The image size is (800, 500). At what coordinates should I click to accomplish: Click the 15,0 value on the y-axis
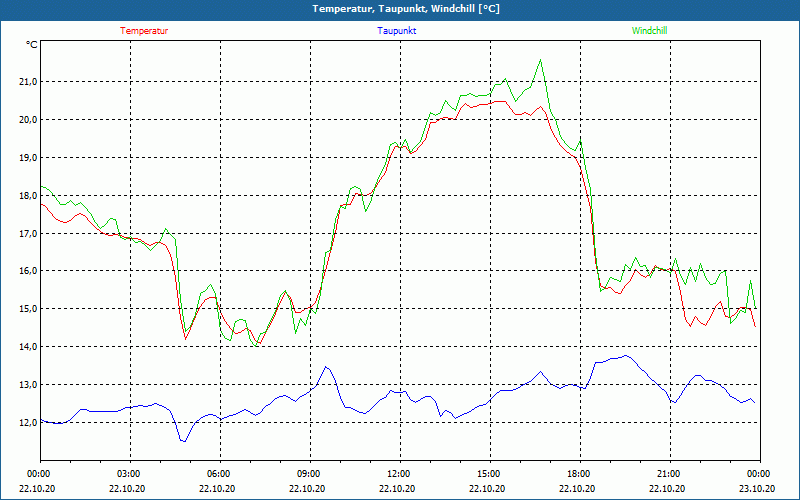(29, 309)
